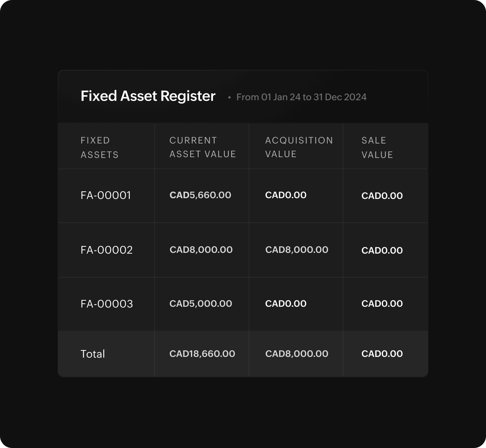This screenshot has height=448, width=486.
Task: Click the Total row label
Action: (x=93, y=354)
